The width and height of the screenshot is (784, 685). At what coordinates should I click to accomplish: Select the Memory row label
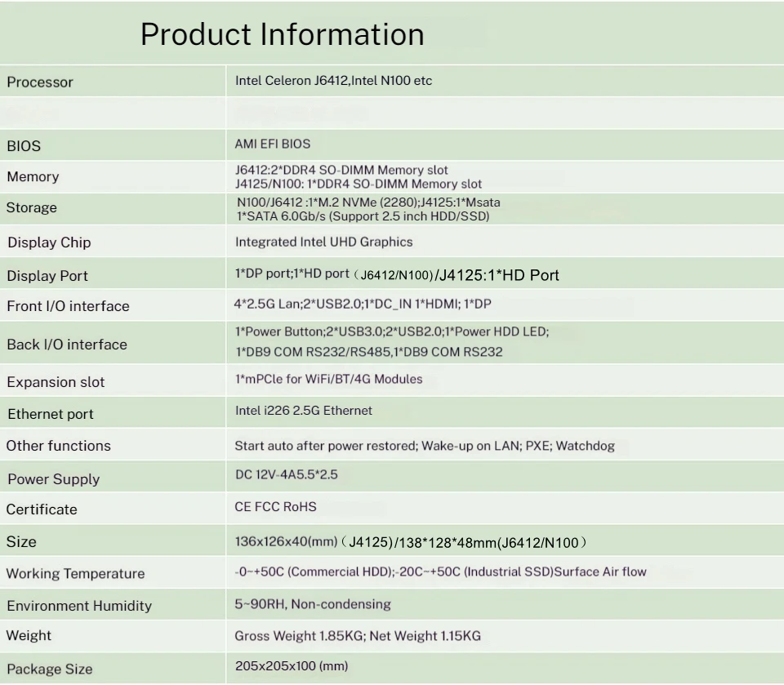(32, 176)
